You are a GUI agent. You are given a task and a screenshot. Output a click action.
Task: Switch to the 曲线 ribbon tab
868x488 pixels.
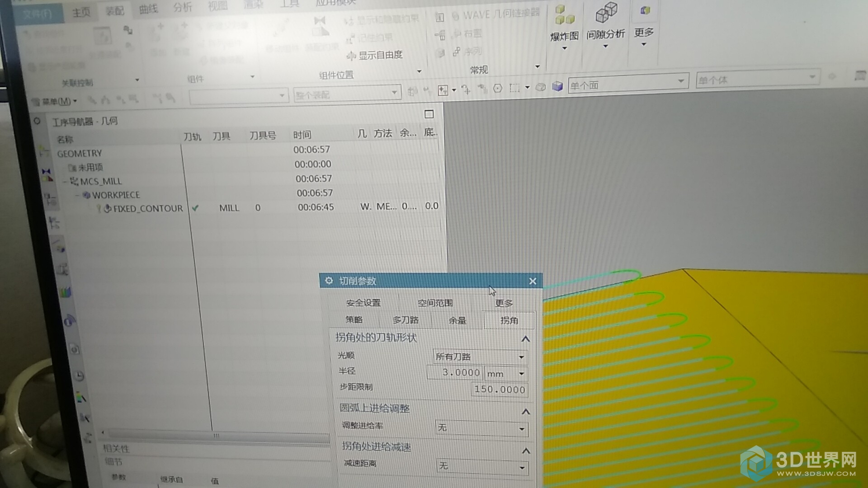click(149, 9)
